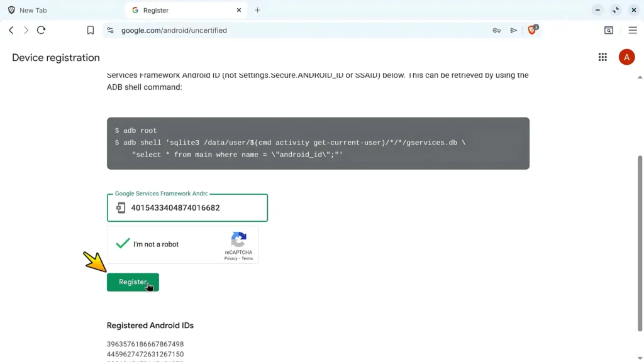644x362 pixels.
Task: Click the reCAPTCHA logo
Action: [238, 239]
